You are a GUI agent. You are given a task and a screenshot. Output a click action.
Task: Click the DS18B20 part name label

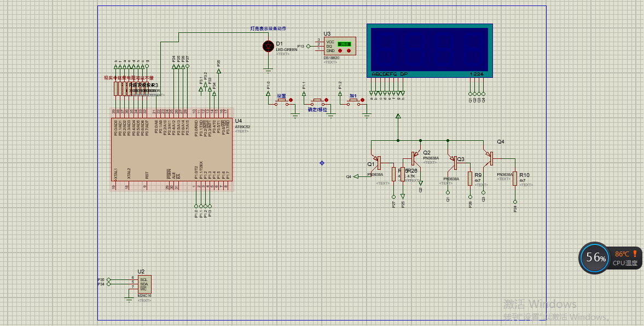point(332,58)
